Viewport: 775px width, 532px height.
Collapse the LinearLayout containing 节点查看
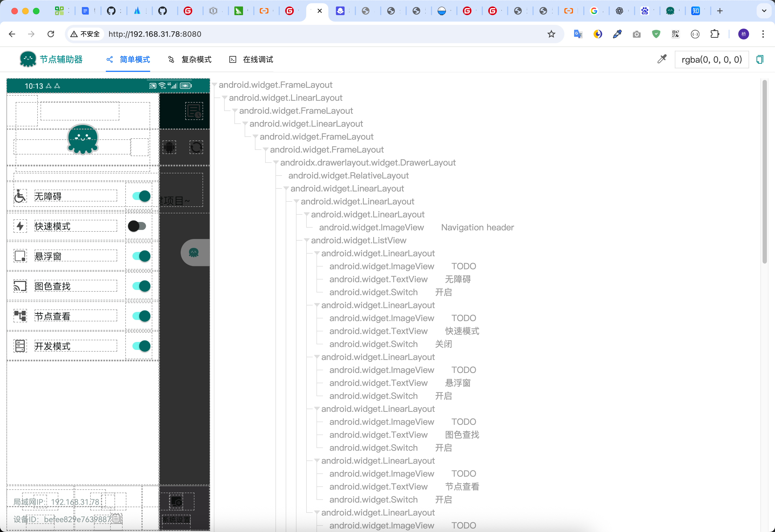tap(317, 461)
